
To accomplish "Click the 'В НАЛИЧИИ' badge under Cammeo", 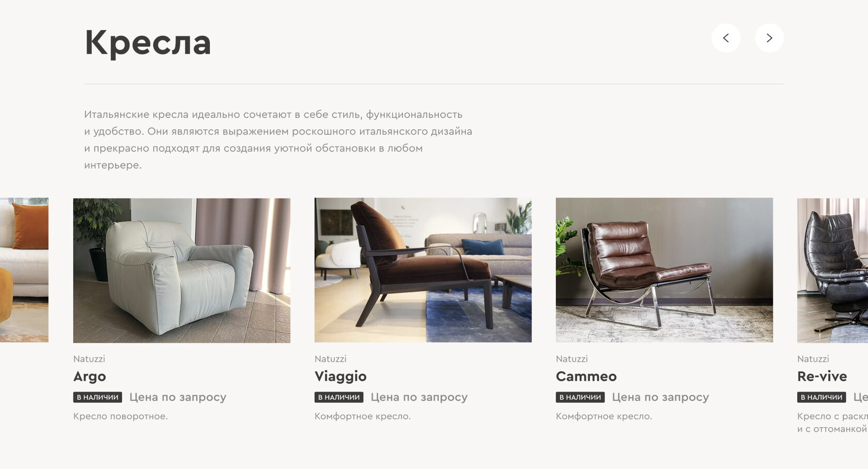I will (x=580, y=397).
